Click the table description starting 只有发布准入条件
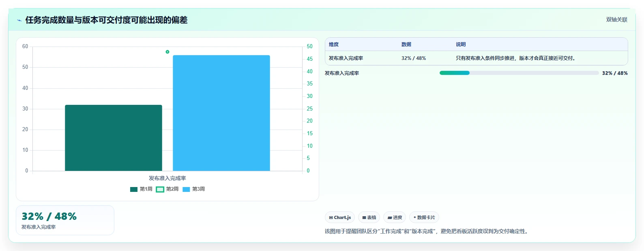644x251 pixels. pos(516,58)
